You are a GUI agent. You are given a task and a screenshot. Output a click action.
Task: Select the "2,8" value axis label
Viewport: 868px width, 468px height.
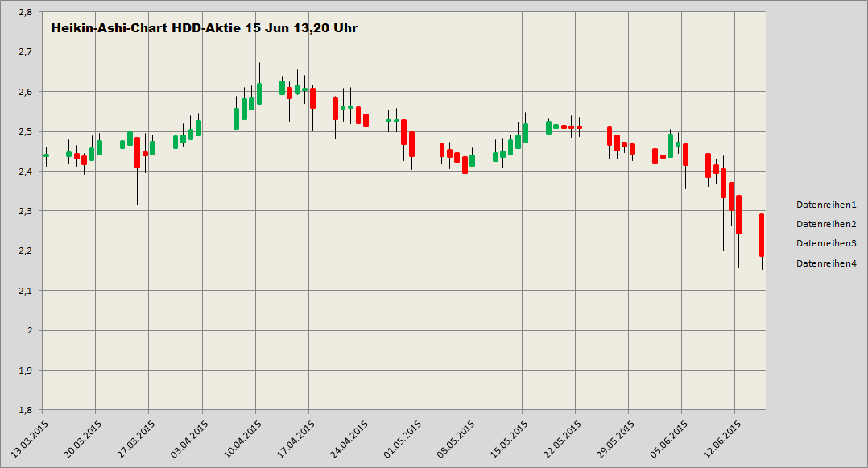23,11
